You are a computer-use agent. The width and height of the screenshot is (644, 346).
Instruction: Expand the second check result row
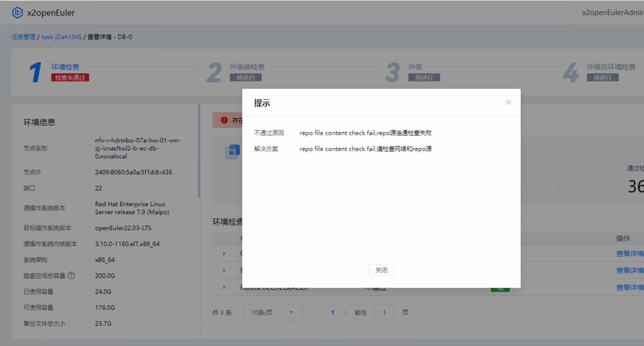click(x=224, y=270)
